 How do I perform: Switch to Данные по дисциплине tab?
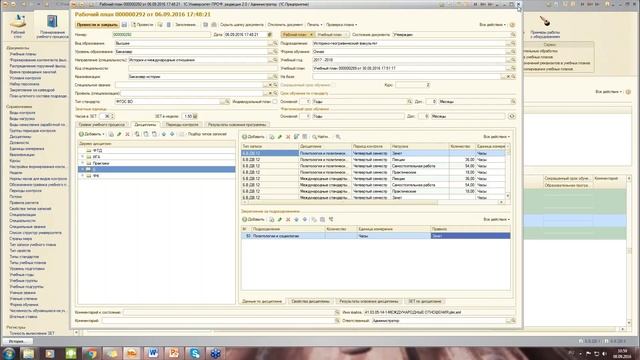[262, 301]
